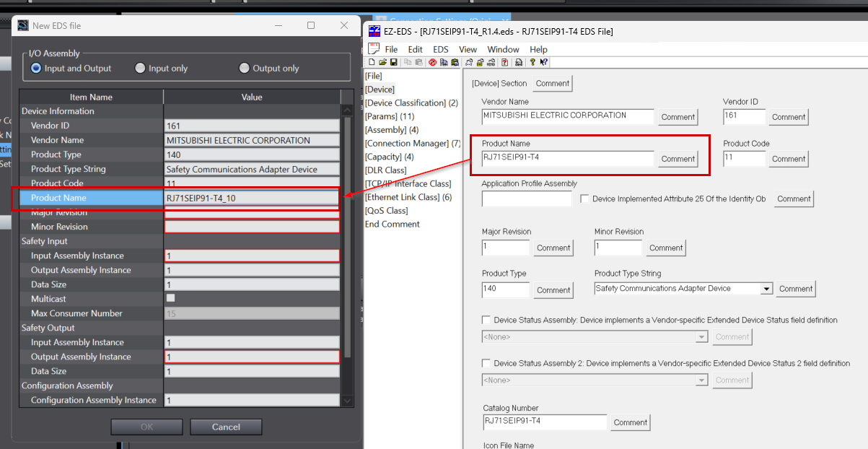Click the EZ-EDS document icon beside File menu
This screenshot has width=868, height=449.
(x=373, y=49)
